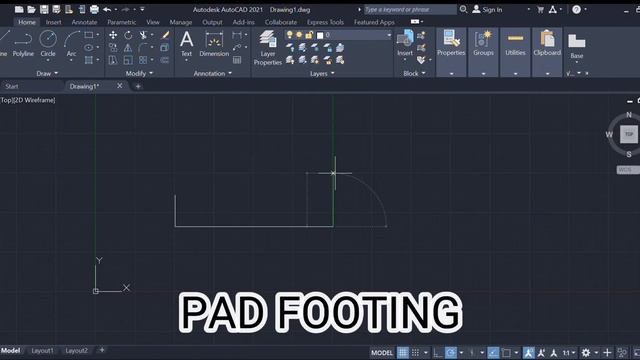Expand the Draw panel
Image resolution: width=640 pixels, height=360 pixels.
coord(47,73)
